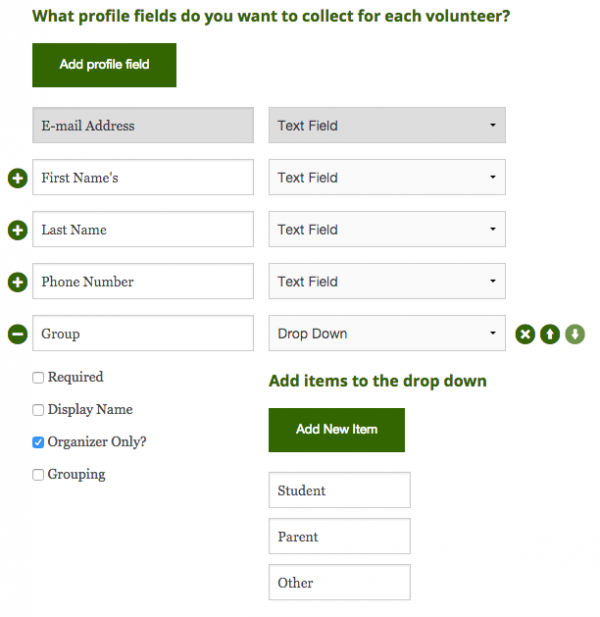Click into the Group field name input
This screenshot has width=600, height=617.
(x=143, y=333)
